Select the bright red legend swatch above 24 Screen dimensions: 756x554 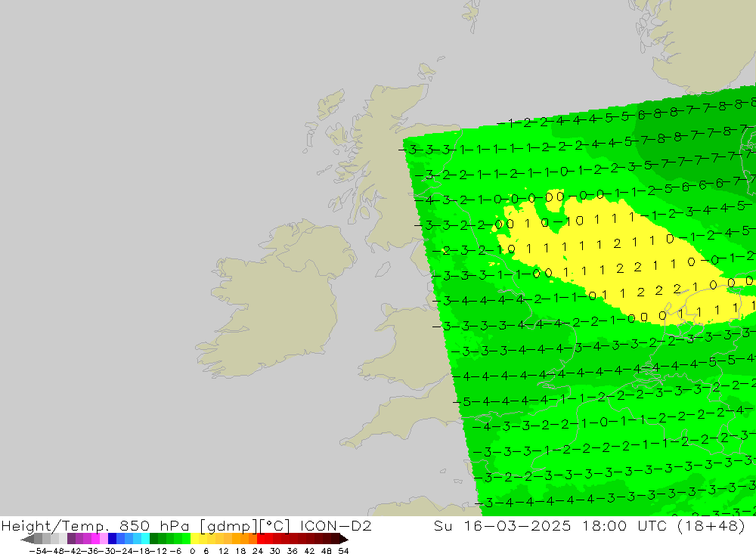point(261,539)
